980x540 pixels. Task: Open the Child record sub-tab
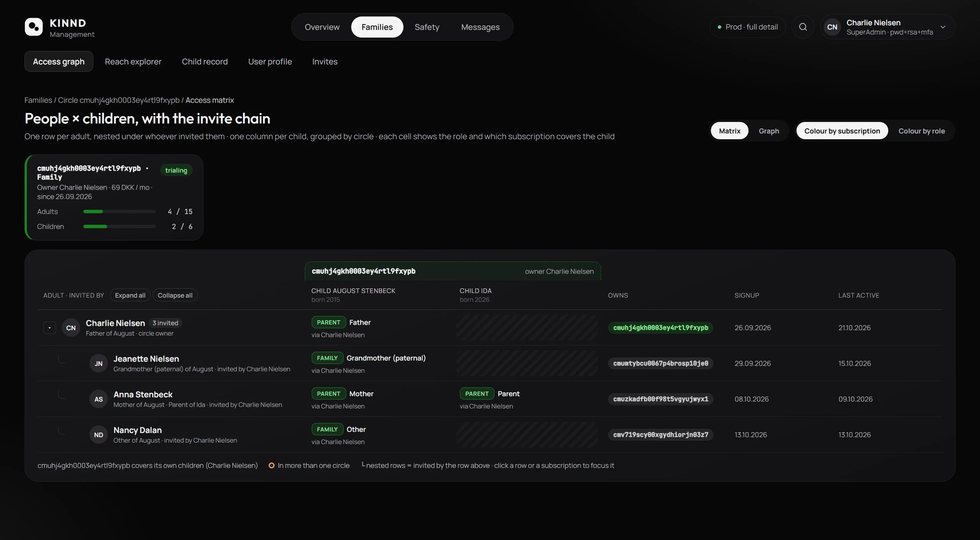click(205, 61)
